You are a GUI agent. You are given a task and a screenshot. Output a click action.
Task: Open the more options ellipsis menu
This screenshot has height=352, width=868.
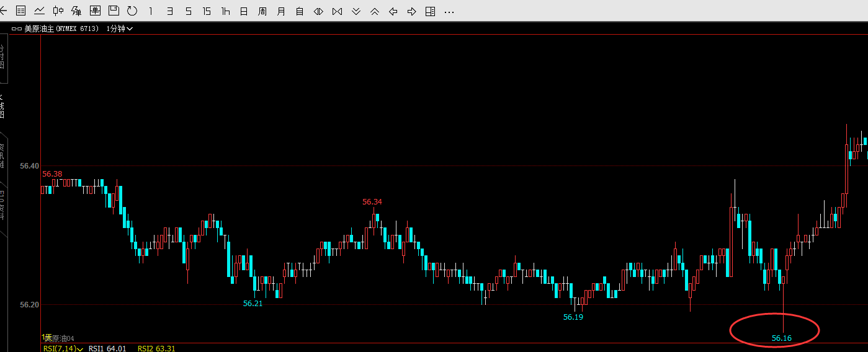click(450, 12)
